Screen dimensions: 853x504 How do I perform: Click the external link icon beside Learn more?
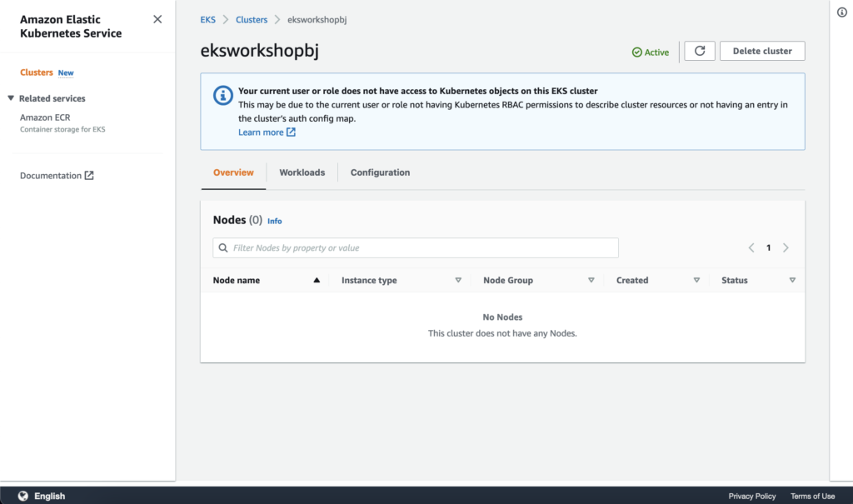pyautogui.click(x=291, y=132)
